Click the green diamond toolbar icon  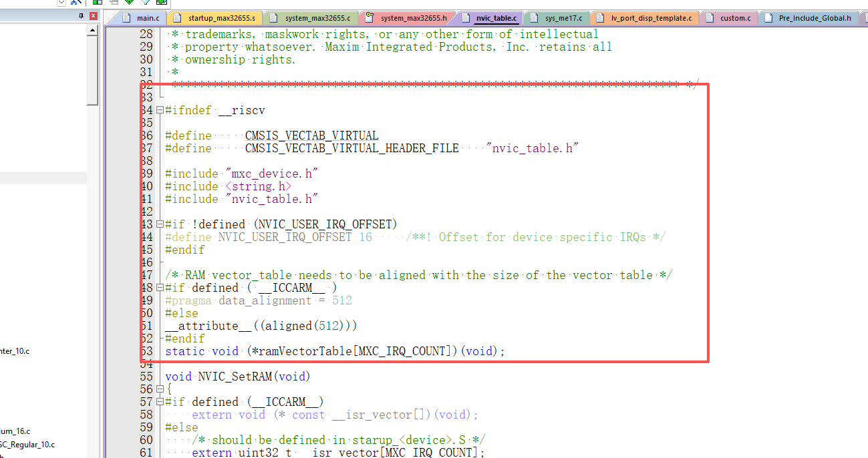click(x=129, y=3)
